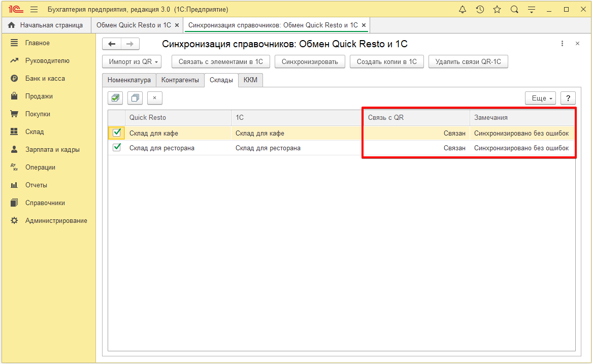Close the Обмен Quick Resto и 1С tab
Screen dimensions: 592x364
pos(177,25)
